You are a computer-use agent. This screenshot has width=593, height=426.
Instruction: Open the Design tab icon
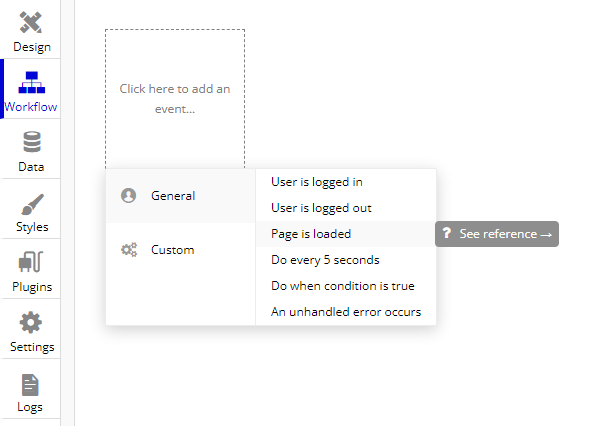pyautogui.click(x=31, y=22)
